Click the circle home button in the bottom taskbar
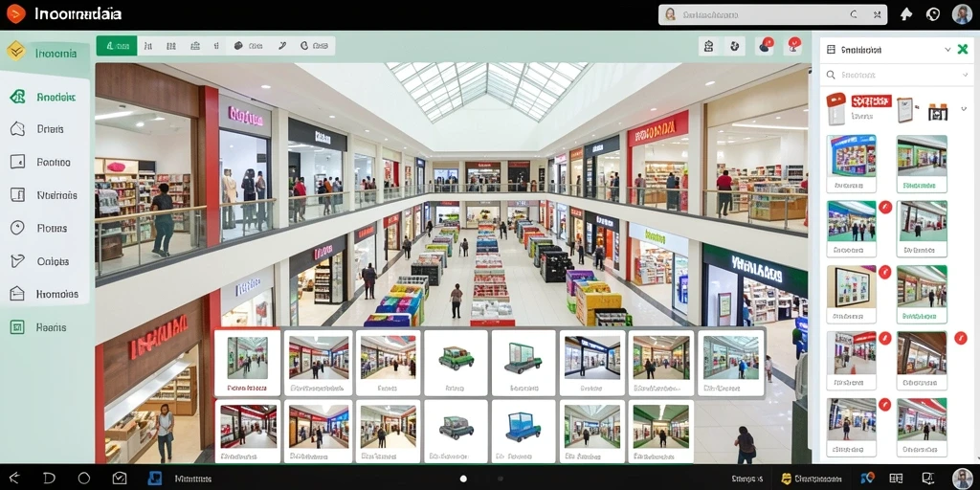The width and height of the screenshot is (980, 490). click(84, 479)
